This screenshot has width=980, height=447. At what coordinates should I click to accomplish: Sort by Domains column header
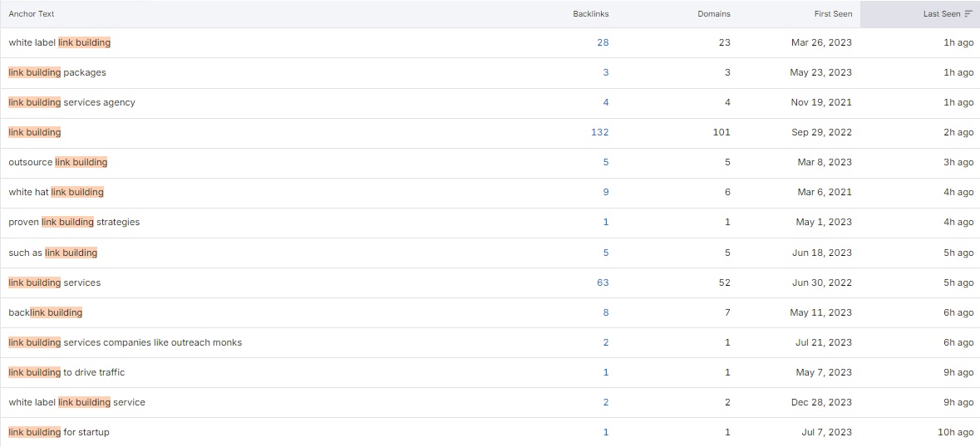point(714,14)
